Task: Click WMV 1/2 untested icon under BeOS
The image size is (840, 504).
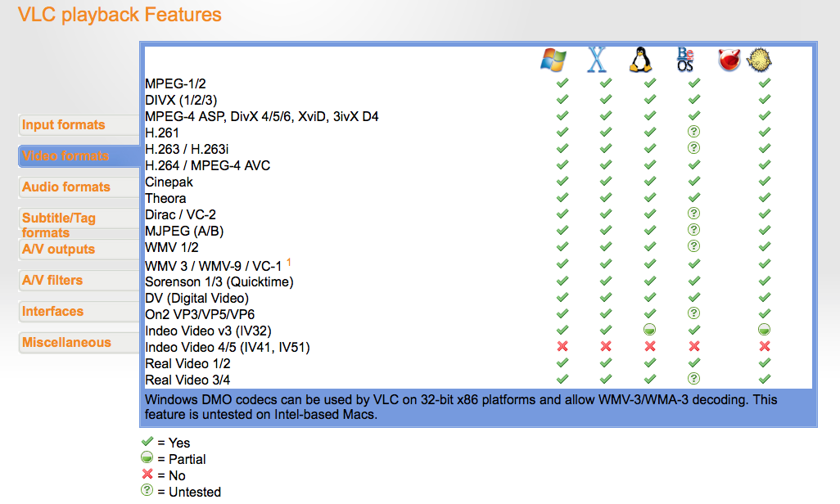Action: (x=693, y=245)
